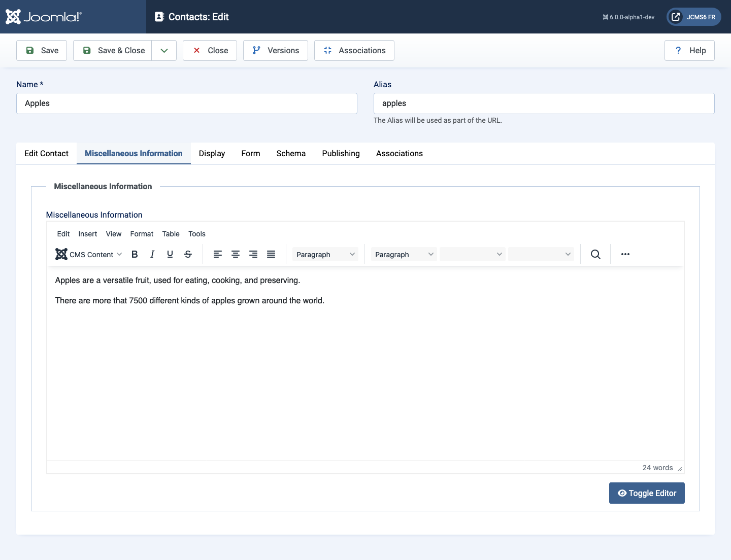Image resolution: width=731 pixels, height=560 pixels.
Task: Apply italic formatting in editor
Action: click(x=152, y=254)
